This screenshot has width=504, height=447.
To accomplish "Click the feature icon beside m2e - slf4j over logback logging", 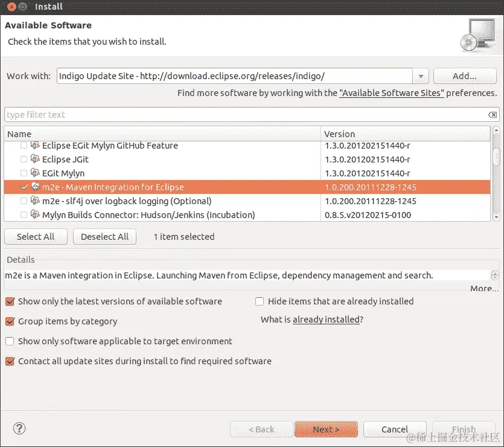I will coord(35,201).
